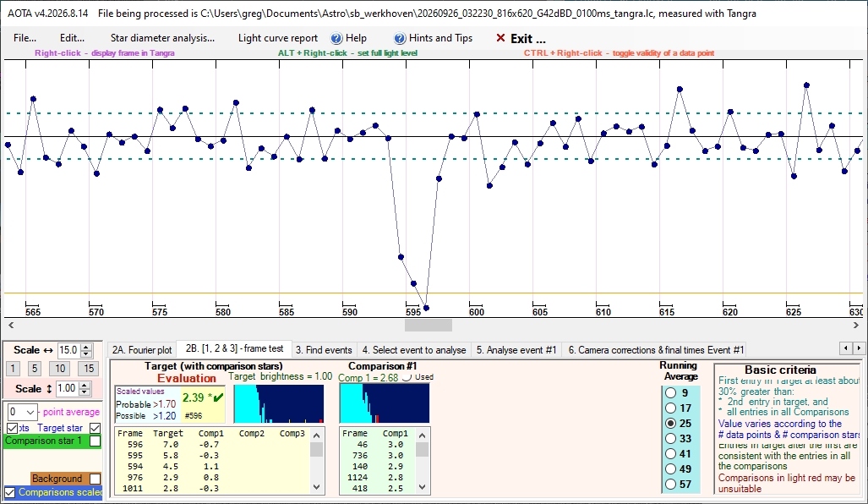Select running average 57
This screenshot has height=504, width=868.
[671, 484]
